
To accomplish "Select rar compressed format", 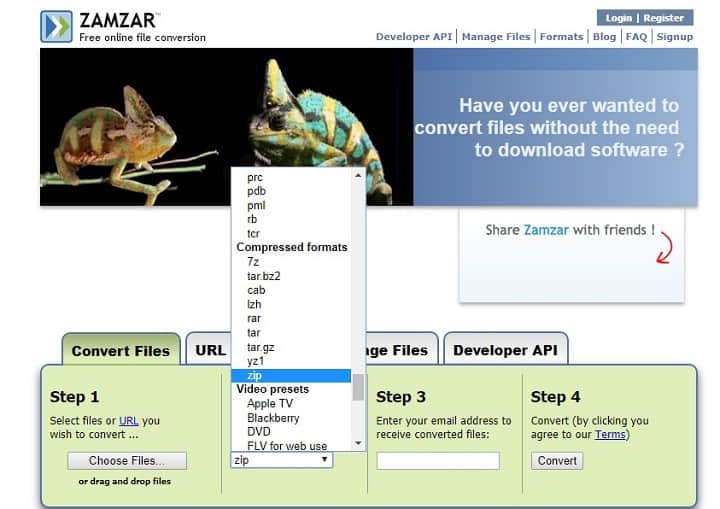I will click(x=291, y=318).
